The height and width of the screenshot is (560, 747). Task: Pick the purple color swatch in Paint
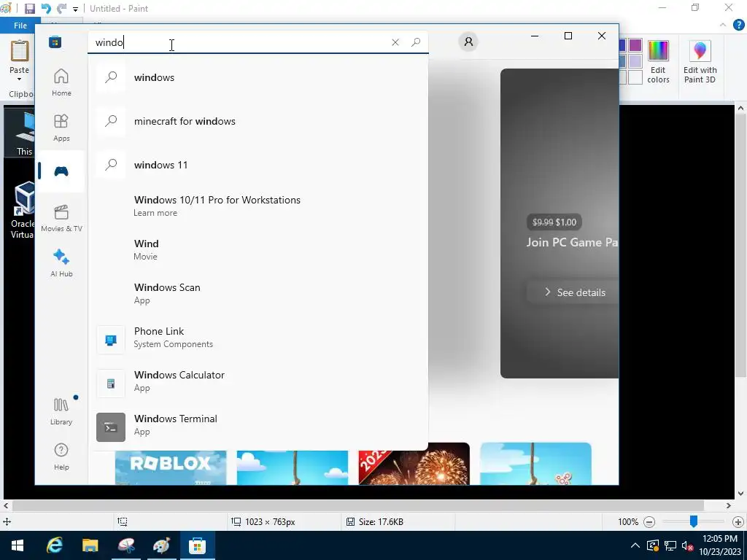635,45
